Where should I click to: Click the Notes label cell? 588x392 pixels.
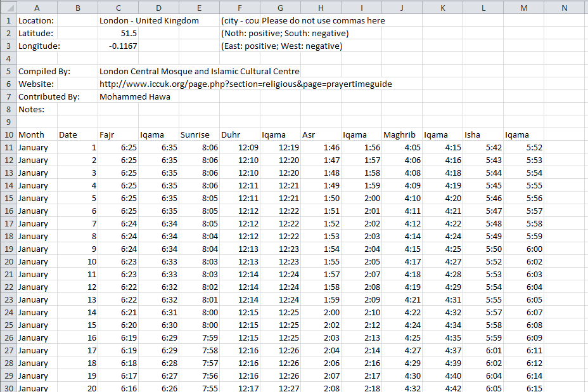(38, 109)
